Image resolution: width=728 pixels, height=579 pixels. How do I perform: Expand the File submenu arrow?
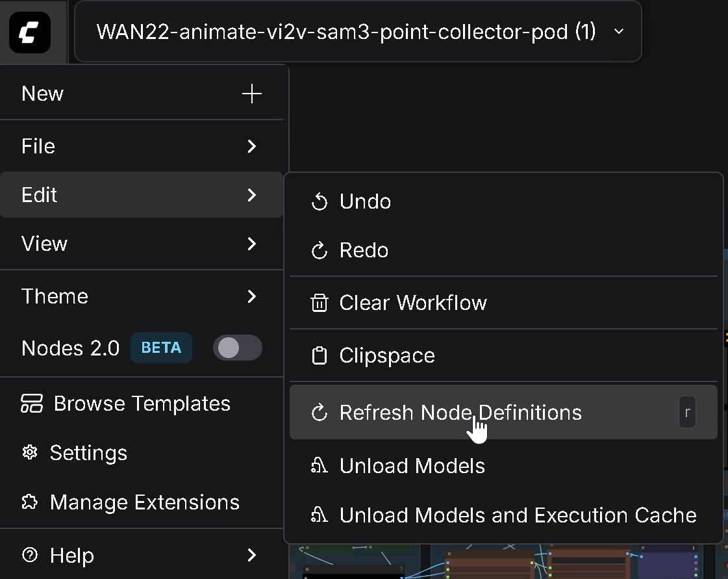tap(252, 146)
